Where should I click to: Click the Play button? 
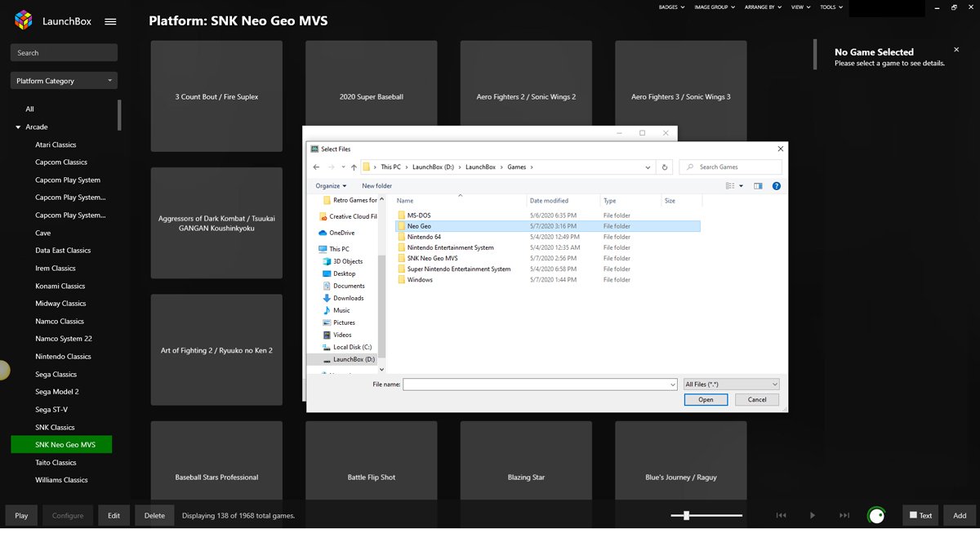pos(21,515)
